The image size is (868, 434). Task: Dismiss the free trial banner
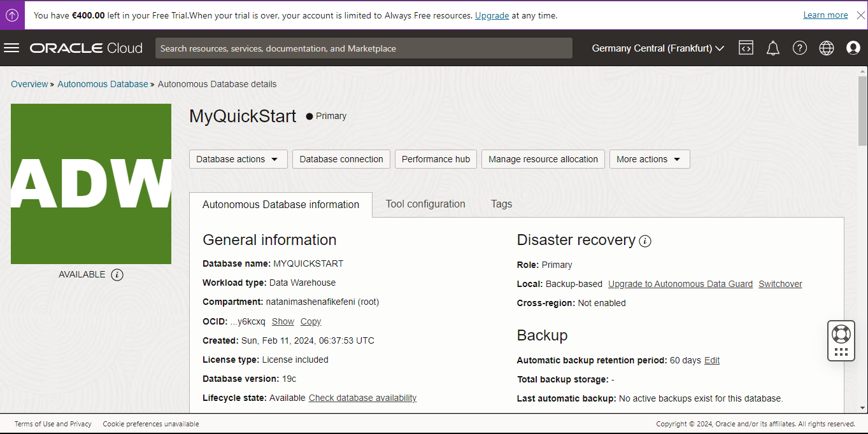(x=860, y=15)
